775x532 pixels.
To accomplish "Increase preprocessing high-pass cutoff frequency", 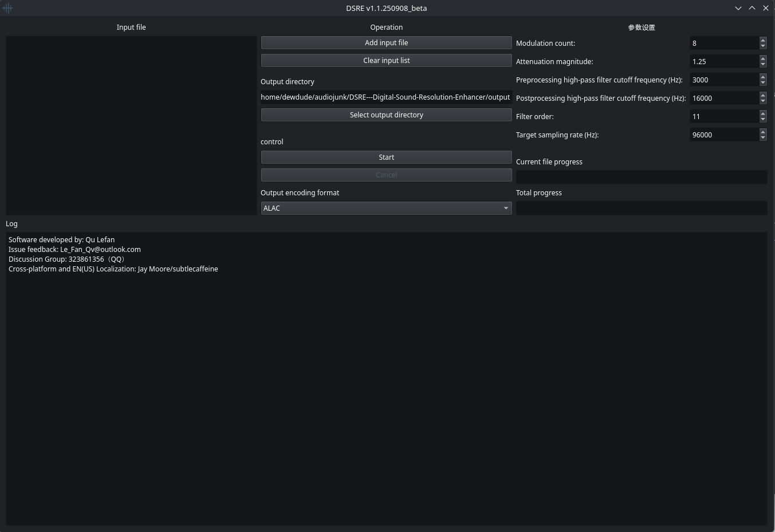I will [762, 77].
